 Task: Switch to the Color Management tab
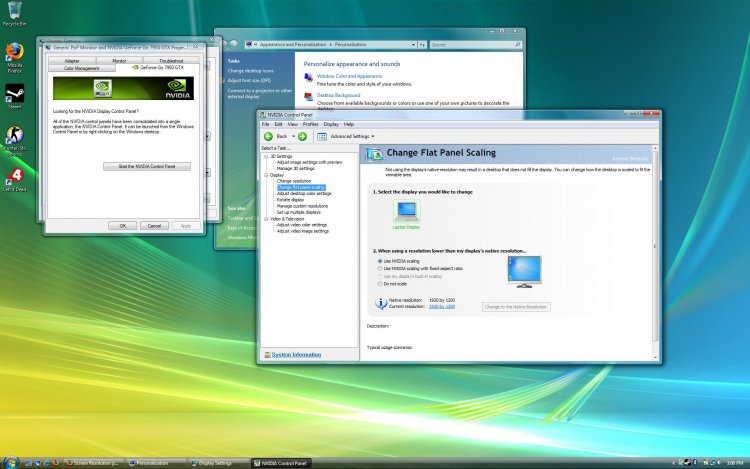tap(82, 68)
